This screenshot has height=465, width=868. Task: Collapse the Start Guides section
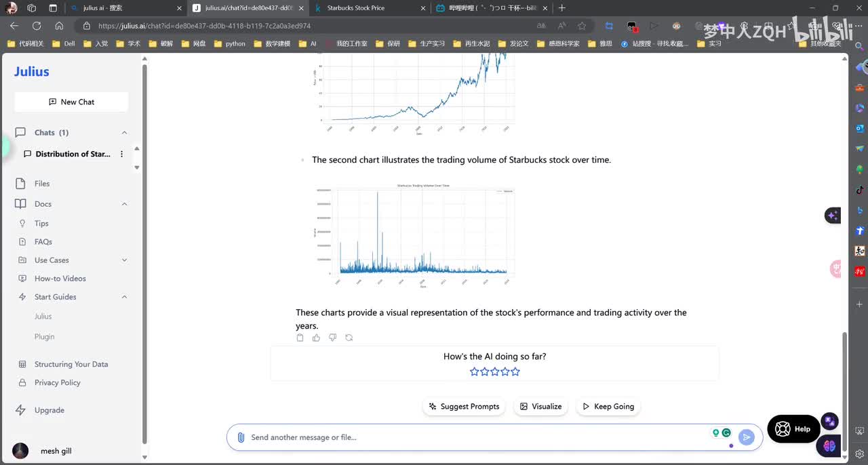click(x=124, y=297)
